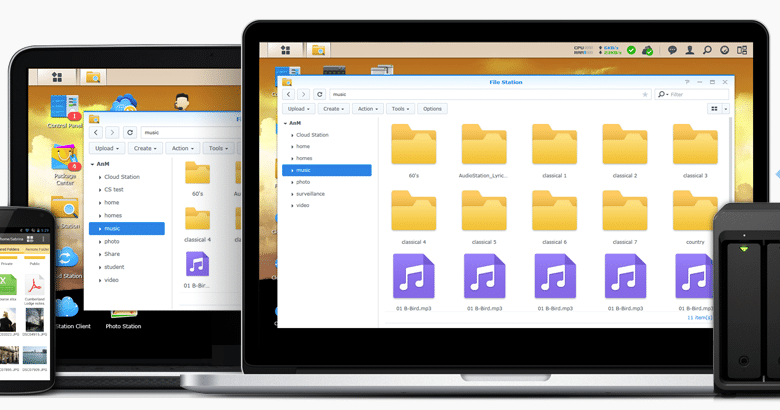Click the Filter search field
The width and height of the screenshot is (780, 410).
tap(691, 94)
